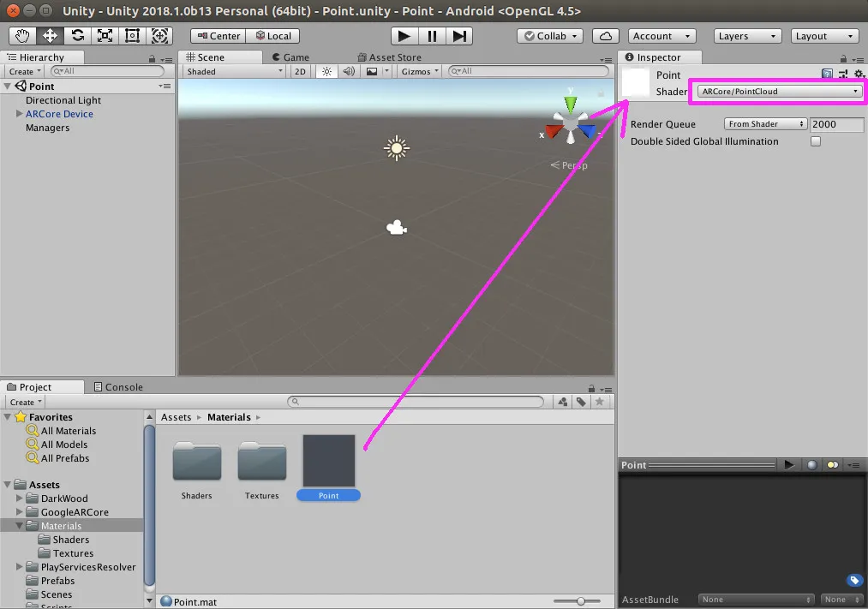Image resolution: width=868 pixels, height=609 pixels.
Task: Open the Gizmos dropdown
Action: pyautogui.click(x=420, y=71)
